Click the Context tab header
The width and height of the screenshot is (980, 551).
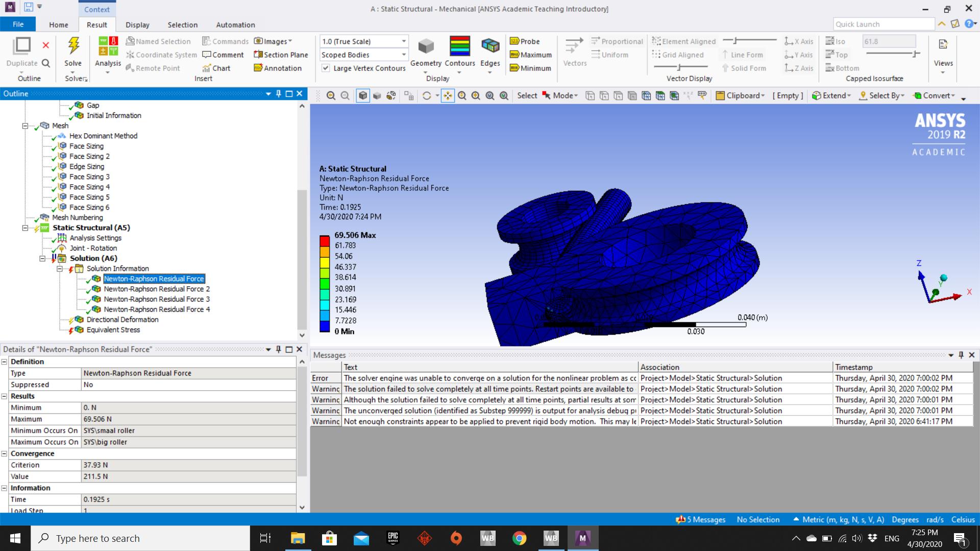click(97, 9)
